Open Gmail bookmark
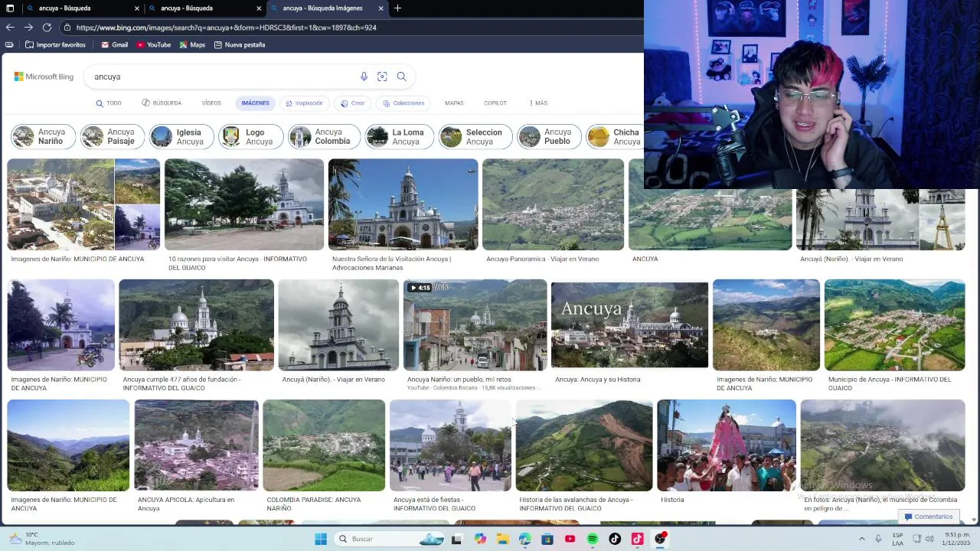This screenshot has height=551, width=980. [114, 45]
